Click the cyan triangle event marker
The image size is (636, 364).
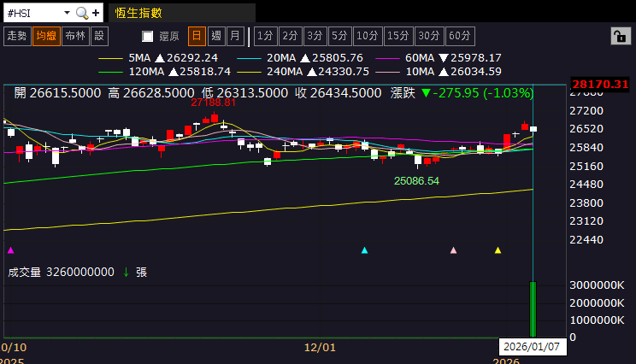(364, 250)
